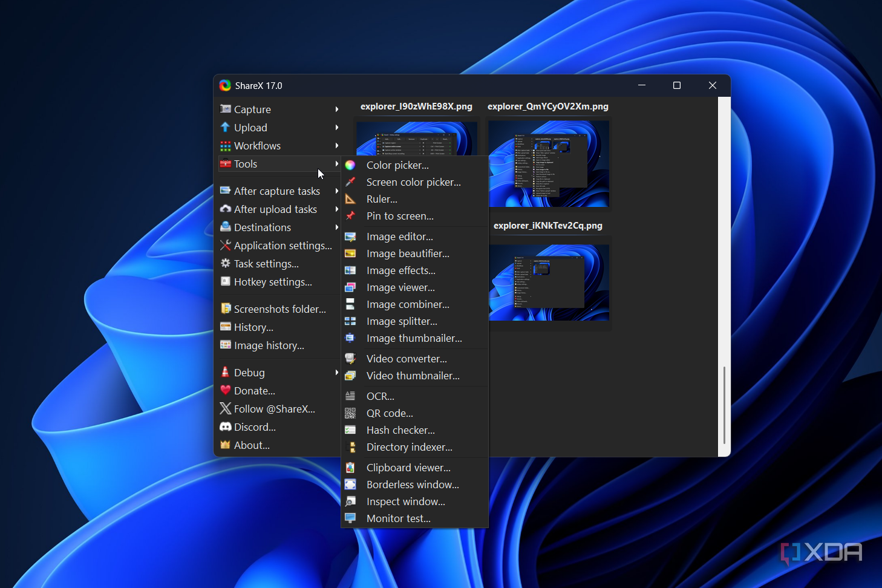The height and width of the screenshot is (588, 882).
Task: Run the Monitor test
Action: [398, 518]
